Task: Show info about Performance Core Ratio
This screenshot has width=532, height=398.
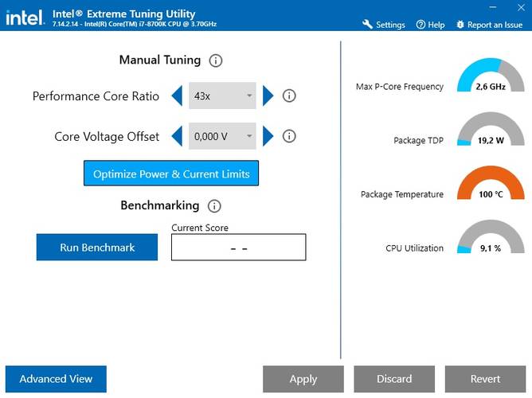Action: tap(289, 96)
